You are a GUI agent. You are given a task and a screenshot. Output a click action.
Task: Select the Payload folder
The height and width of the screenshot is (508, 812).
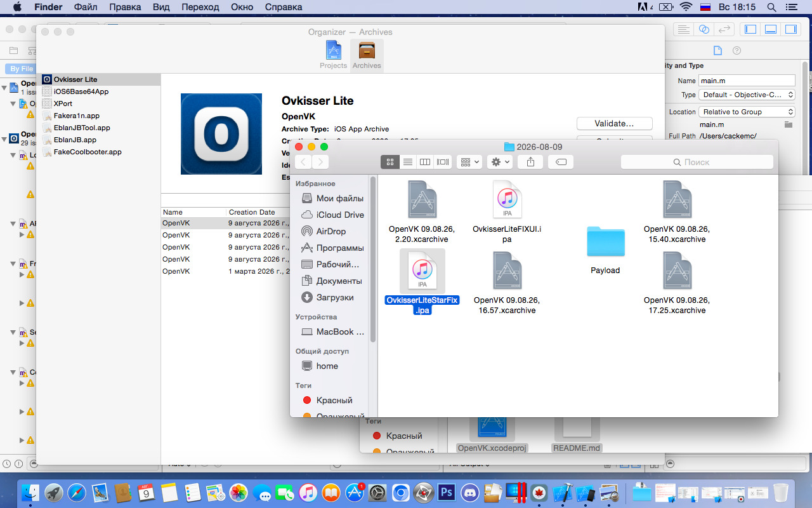coord(605,250)
